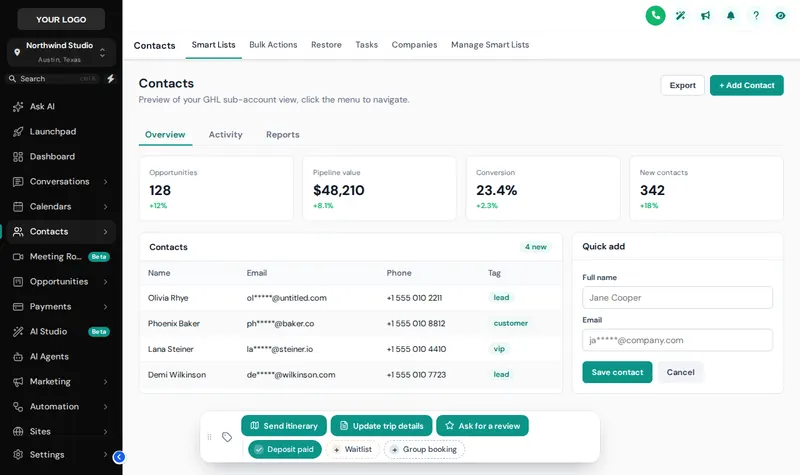Image resolution: width=800 pixels, height=475 pixels.
Task: Switch to Smart Lists tab
Action: click(213, 45)
